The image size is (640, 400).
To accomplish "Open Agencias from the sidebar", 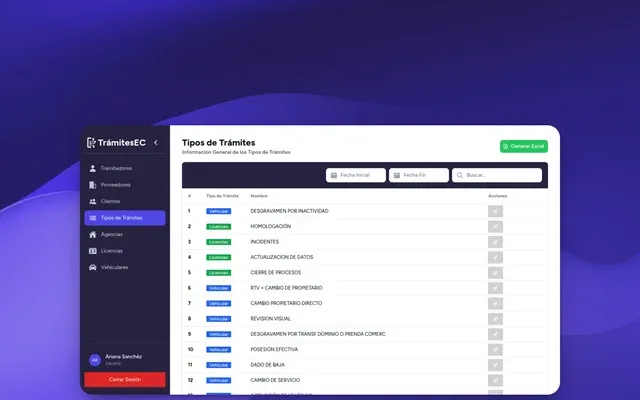I will pos(125,234).
